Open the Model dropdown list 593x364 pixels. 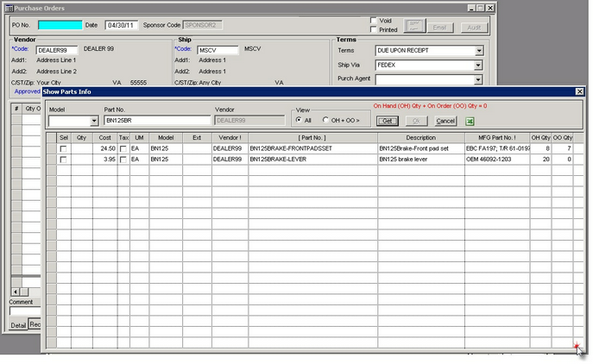click(94, 122)
